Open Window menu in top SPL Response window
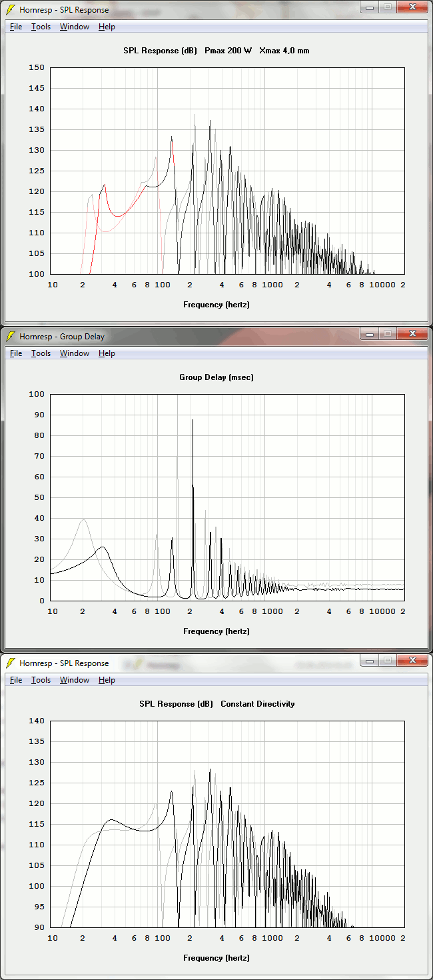Image resolution: width=433 pixels, height=980 pixels. (74, 27)
